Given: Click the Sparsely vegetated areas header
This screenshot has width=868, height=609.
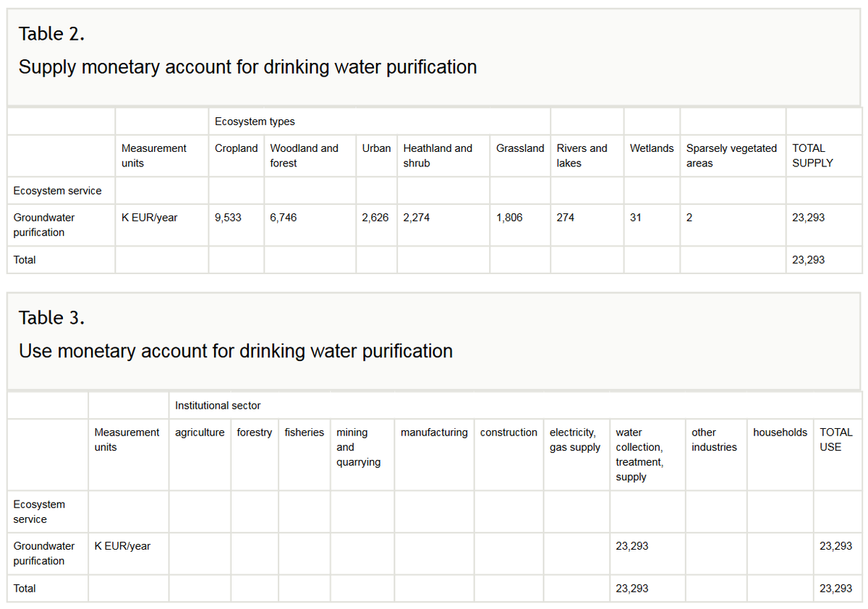Looking at the screenshot, I should (731, 156).
